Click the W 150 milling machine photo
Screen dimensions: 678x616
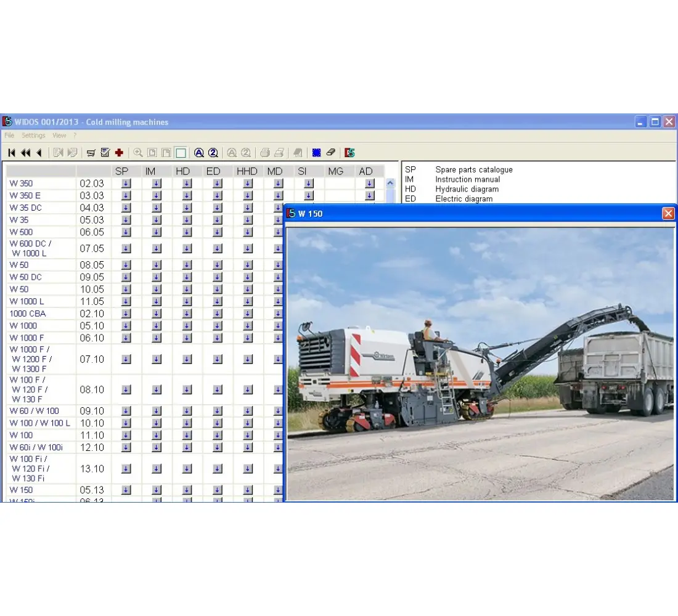(480, 364)
